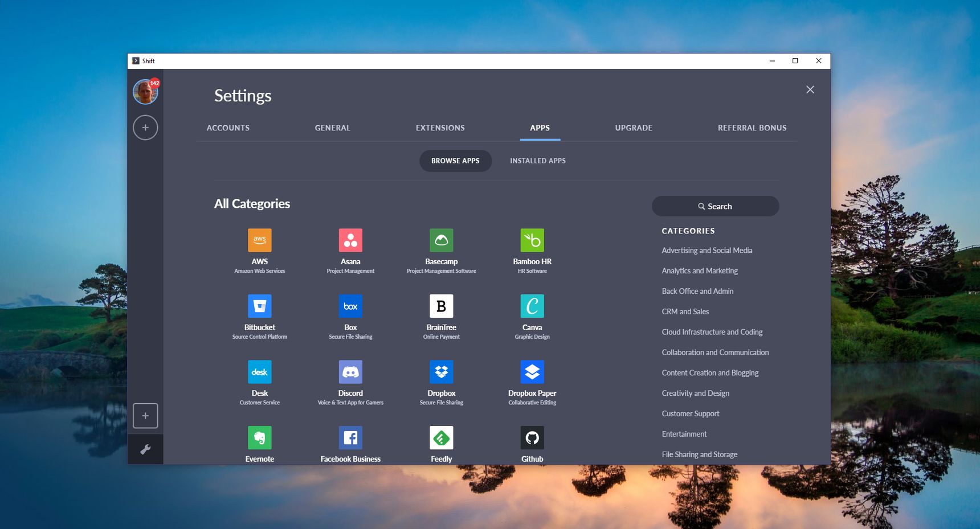Click the round add account plus button
Viewport: 980px width, 529px height.
pyautogui.click(x=145, y=128)
